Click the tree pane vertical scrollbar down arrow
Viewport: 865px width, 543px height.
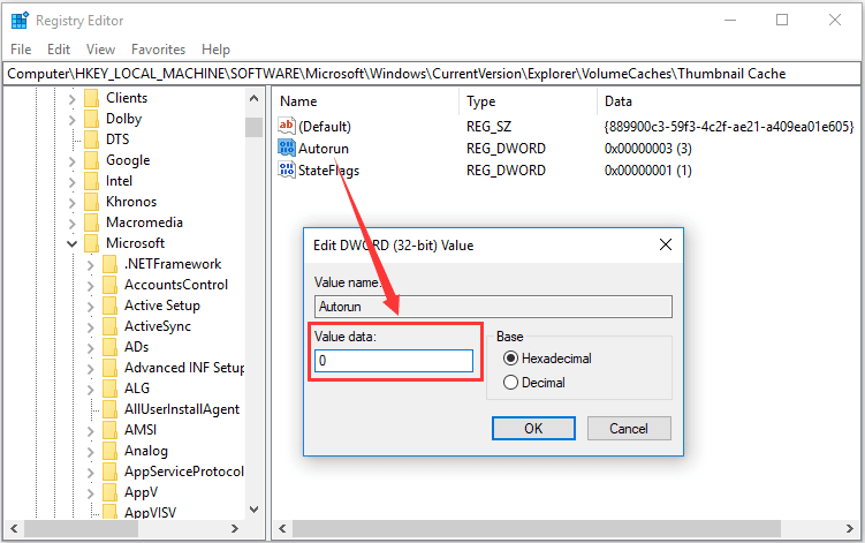(x=254, y=509)
